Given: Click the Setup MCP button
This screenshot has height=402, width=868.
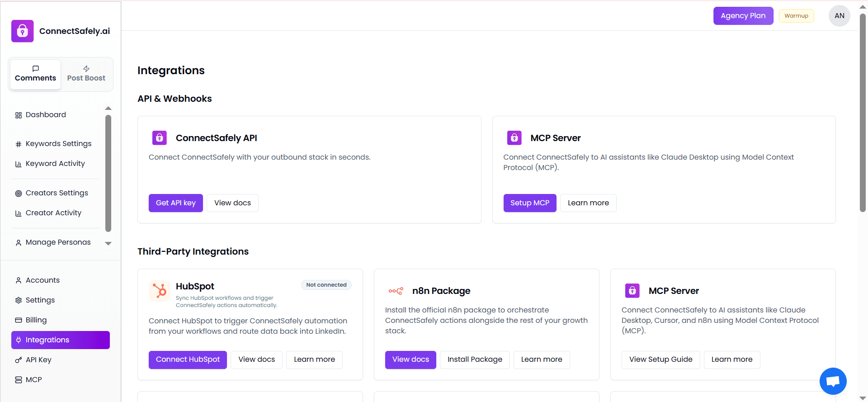Looking at the screenshot, I should (530, 203).
